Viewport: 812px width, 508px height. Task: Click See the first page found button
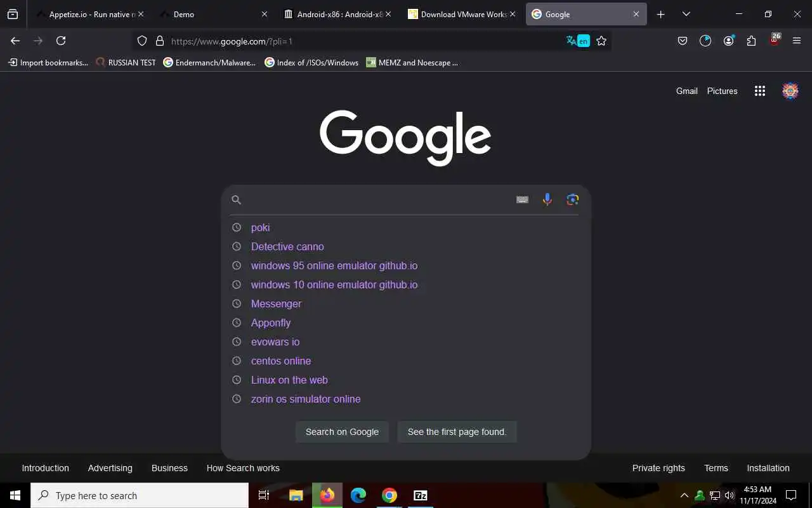point(457,432)
